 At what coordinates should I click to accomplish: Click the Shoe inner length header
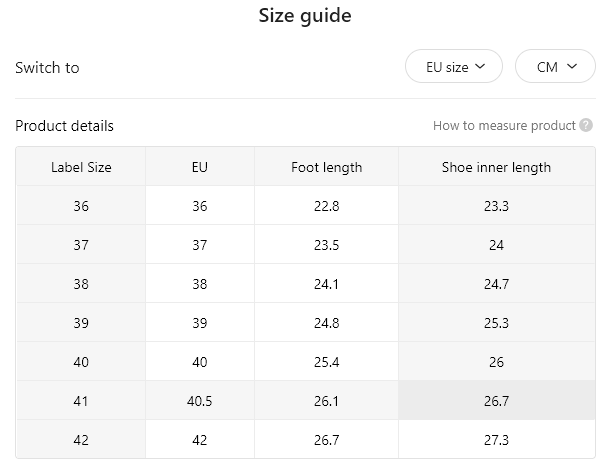[x=496, y=167]
